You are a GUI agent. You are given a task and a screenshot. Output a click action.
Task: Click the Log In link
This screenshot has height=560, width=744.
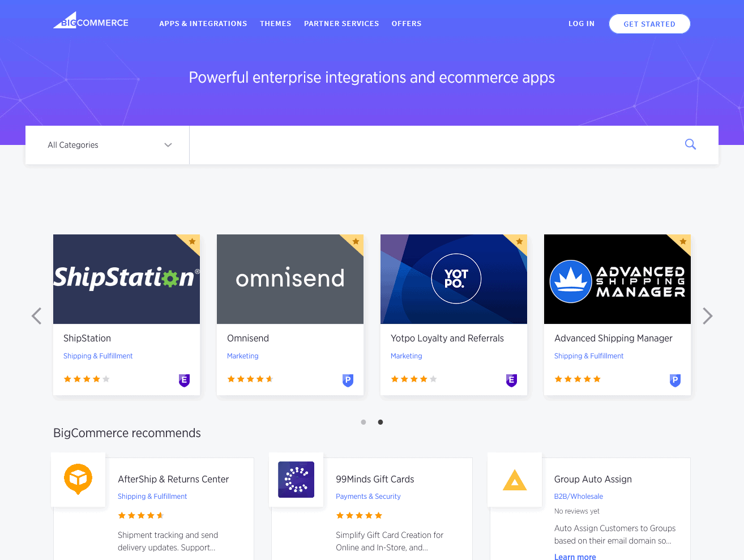click(581, 24)
